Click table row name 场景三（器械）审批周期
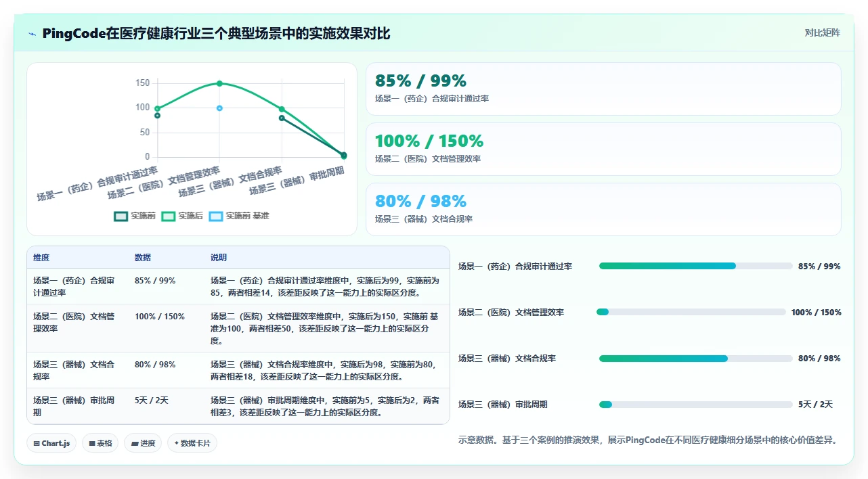This screenshot has height=479, width=868. (74, 406)
